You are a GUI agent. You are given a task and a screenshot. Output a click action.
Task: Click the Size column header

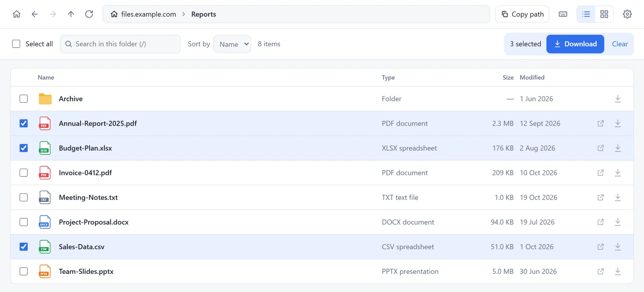pyautogui.click(x=508, y=77)
